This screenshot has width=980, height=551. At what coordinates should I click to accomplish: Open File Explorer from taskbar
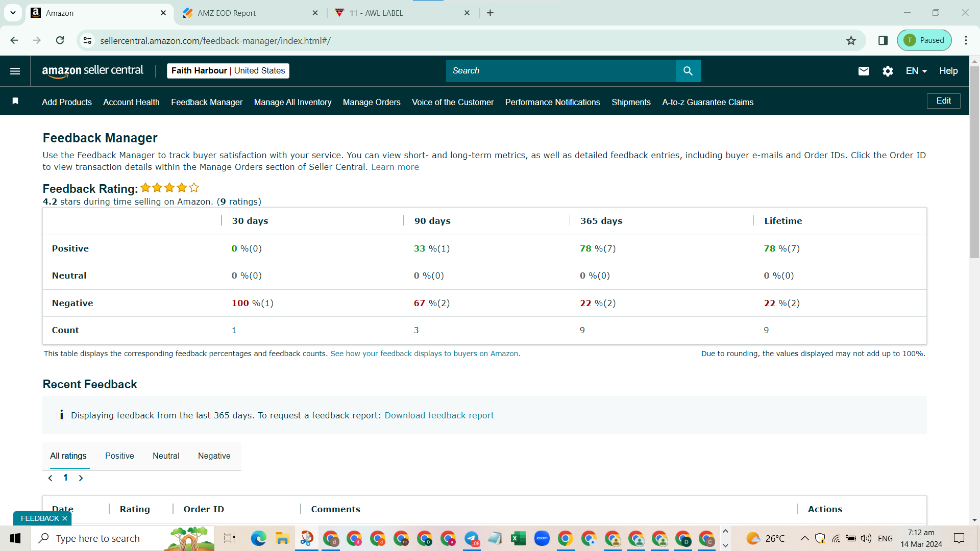[x=282, y=538]
